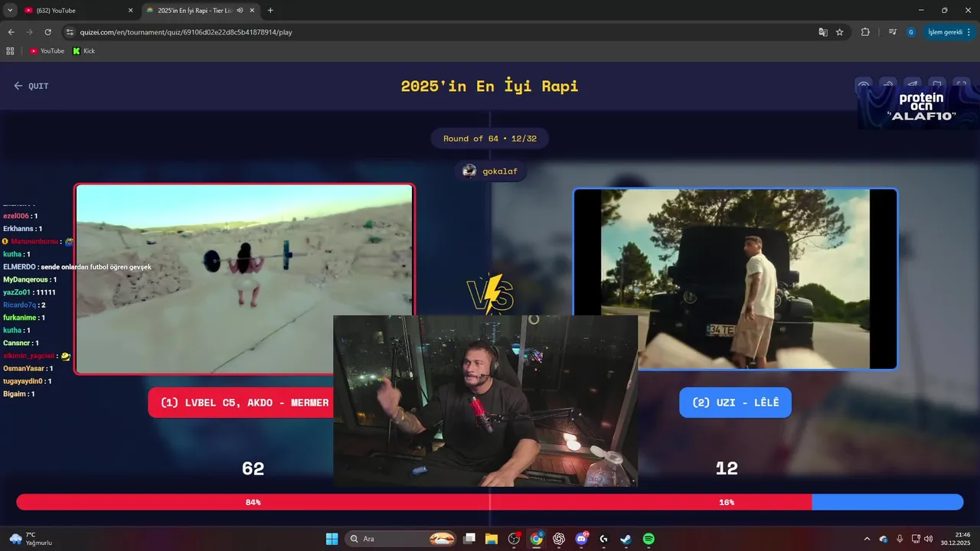Screen dimensions: 980x551
Task: Bookmark this page with the star icon
Action: (x=840, y=32)
